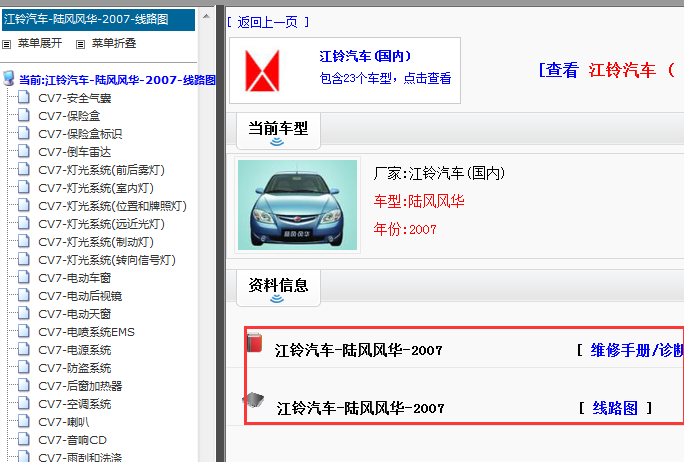Click the red 江铃汽车 brand logo
The width and height of the screenshot is (684, 462).
click(262, 71)
